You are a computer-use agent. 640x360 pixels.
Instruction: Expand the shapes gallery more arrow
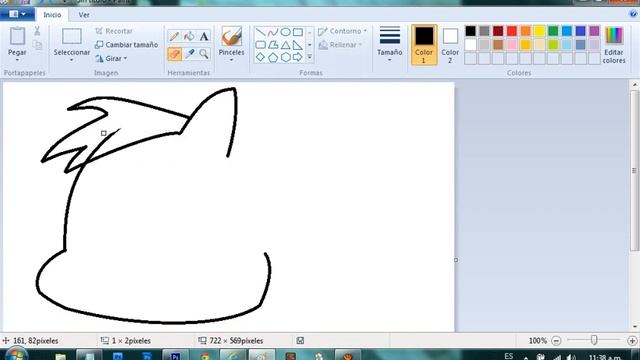pos(310,57)
